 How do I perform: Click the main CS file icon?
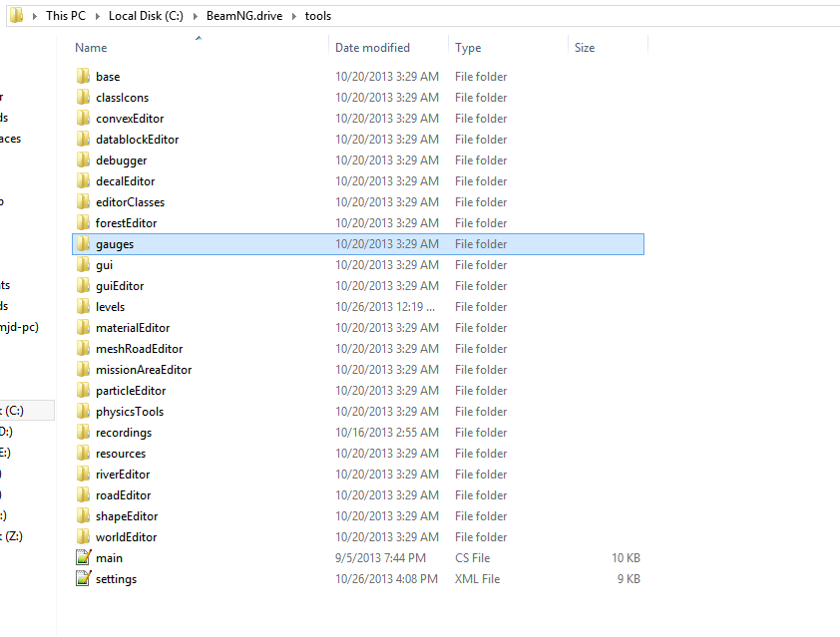[83, 558]
